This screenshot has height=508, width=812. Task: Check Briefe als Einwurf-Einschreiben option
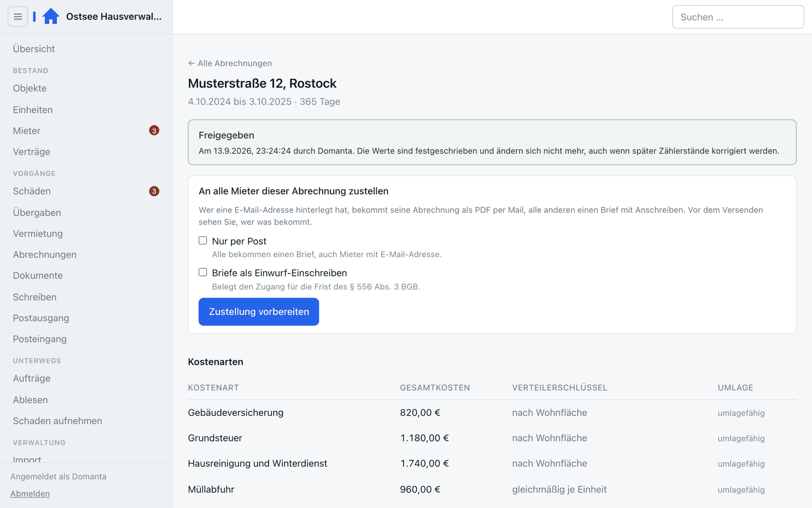click(203, 272)
